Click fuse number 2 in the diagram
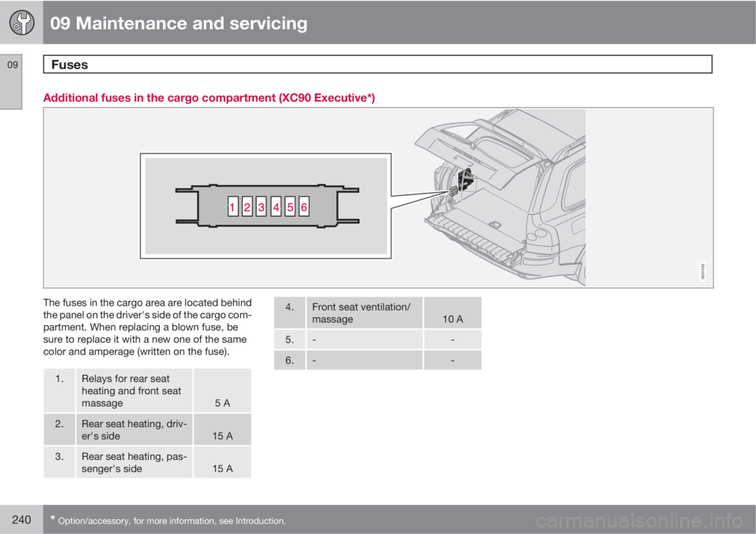 (246, 206)
